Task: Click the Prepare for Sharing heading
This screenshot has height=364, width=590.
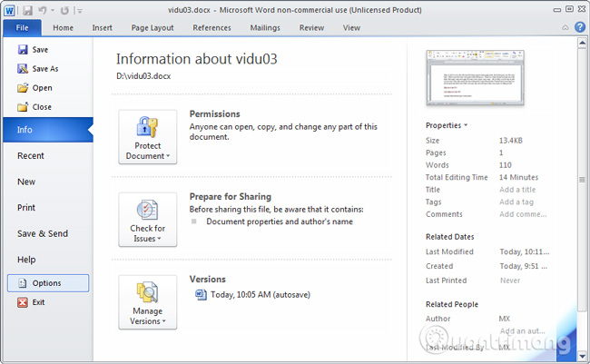Action: 231,196
